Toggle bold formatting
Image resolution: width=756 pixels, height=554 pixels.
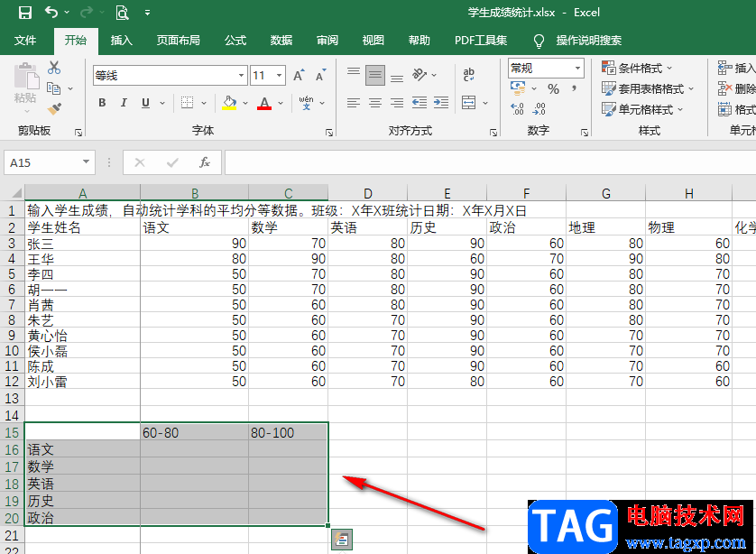102,103
